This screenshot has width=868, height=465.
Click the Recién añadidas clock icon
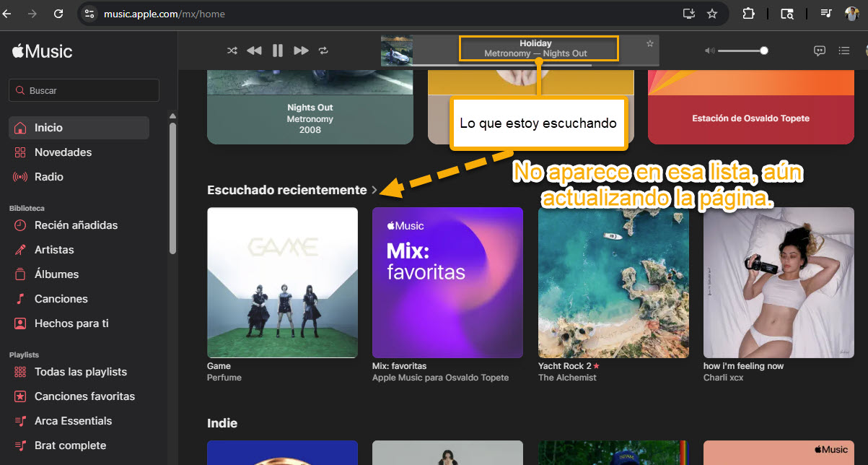coord(20,225)
